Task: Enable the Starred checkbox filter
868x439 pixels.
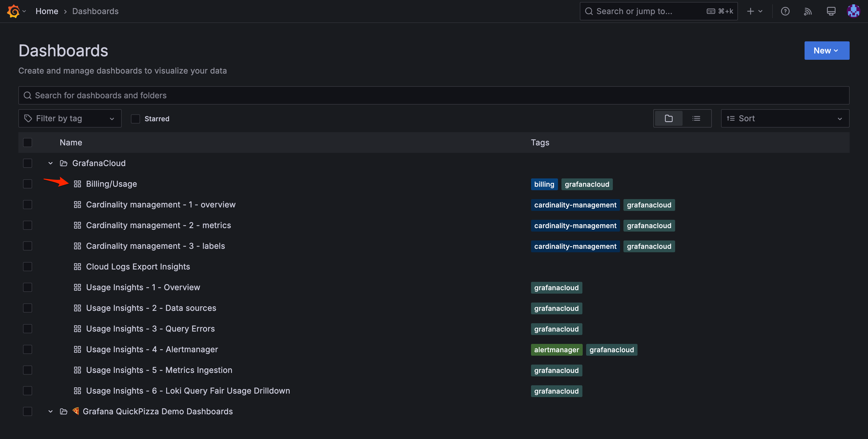Action: point(135,119)
